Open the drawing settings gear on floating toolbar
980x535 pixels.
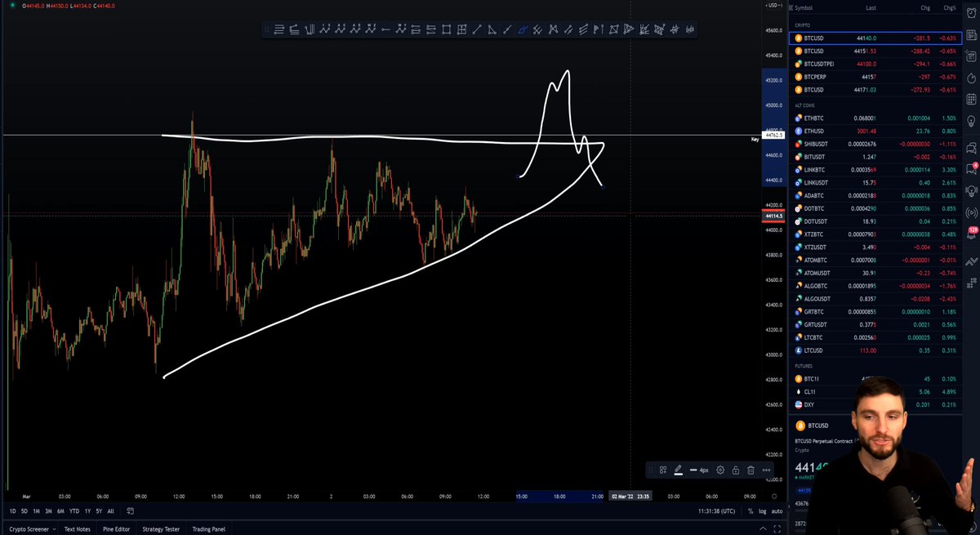pyautogui.click(x=720, y=470)
